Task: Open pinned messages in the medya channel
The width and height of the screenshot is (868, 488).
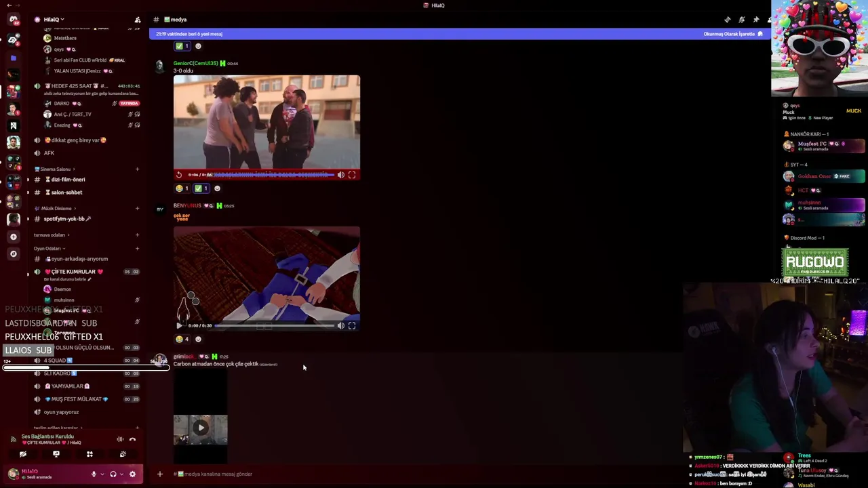Action: pos(756,20)
